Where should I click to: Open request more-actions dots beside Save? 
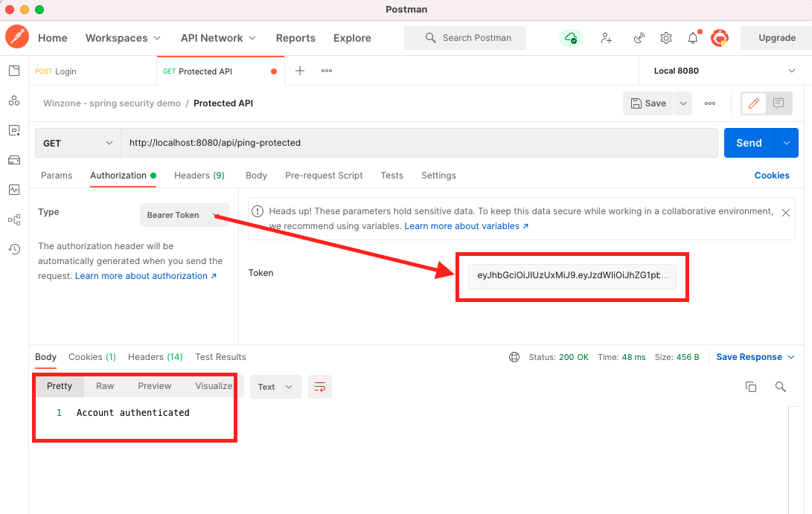[710, 103]
